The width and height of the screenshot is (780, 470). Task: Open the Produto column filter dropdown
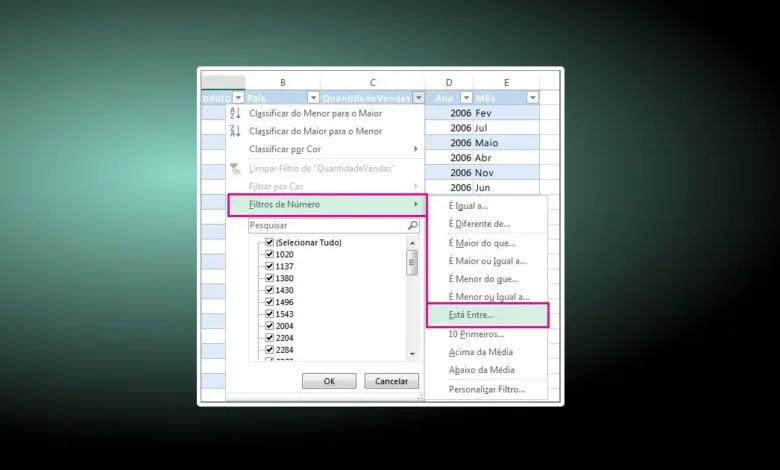[x=238, y=97]
